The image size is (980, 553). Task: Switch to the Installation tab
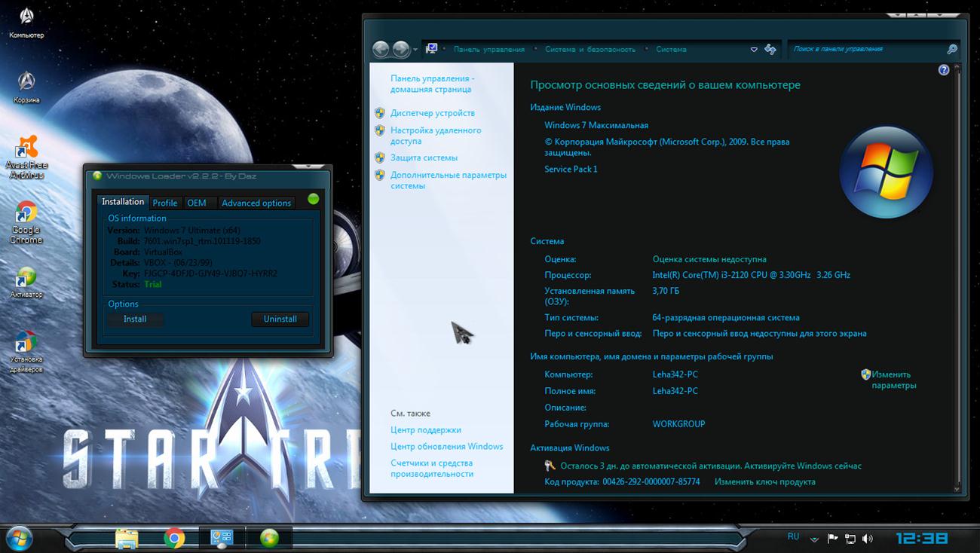point(123,202)
